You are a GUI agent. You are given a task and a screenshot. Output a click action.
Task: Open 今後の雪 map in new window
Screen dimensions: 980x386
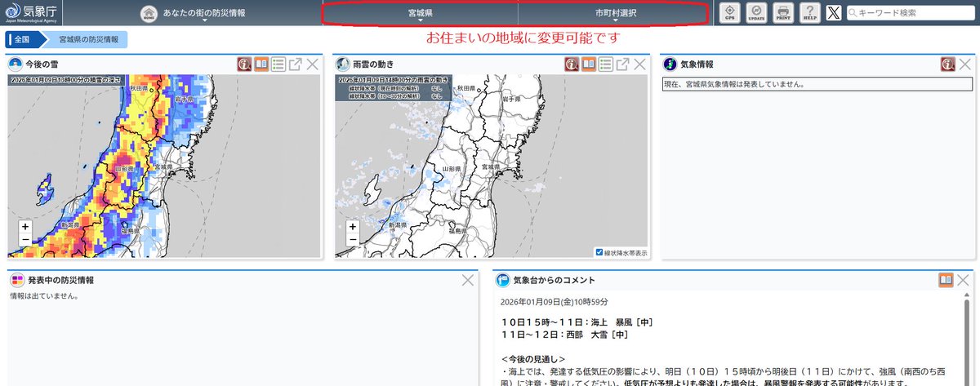(x=296, y=64)
